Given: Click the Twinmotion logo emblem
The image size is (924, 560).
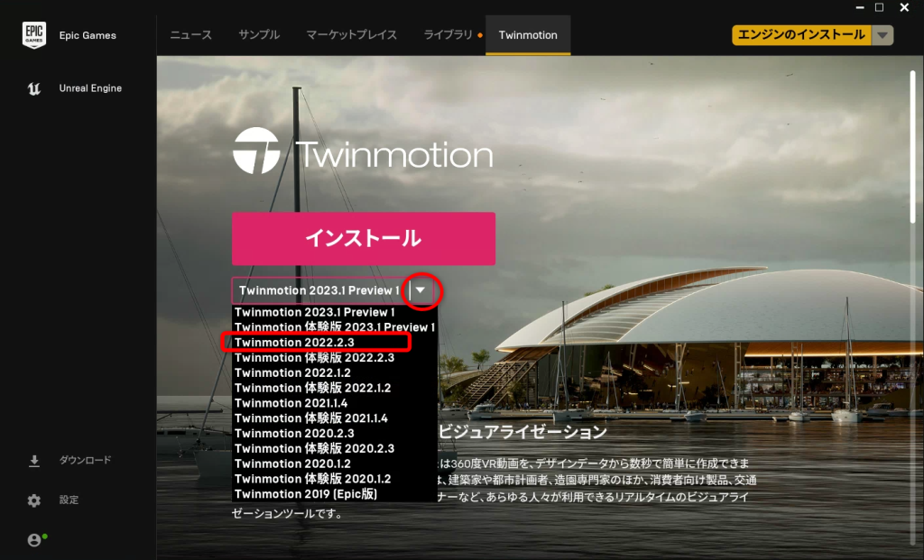Looking at the screenshot, I should tap(256, 151).
